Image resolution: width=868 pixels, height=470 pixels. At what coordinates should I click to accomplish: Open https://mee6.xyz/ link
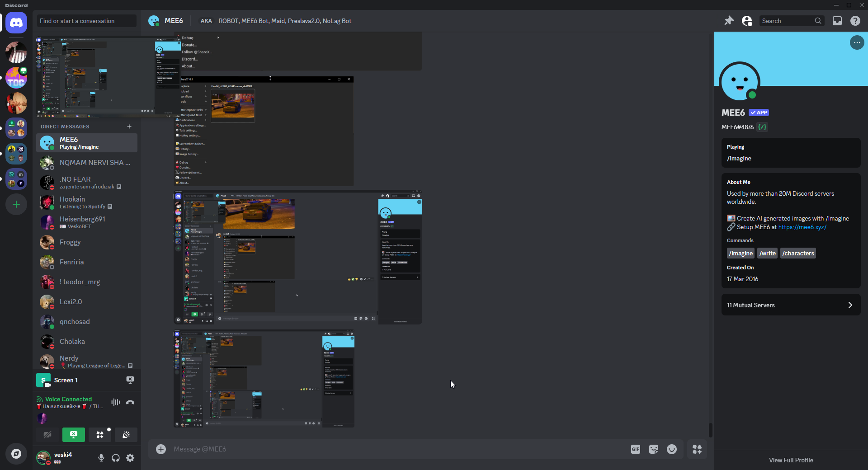point(802,227)
